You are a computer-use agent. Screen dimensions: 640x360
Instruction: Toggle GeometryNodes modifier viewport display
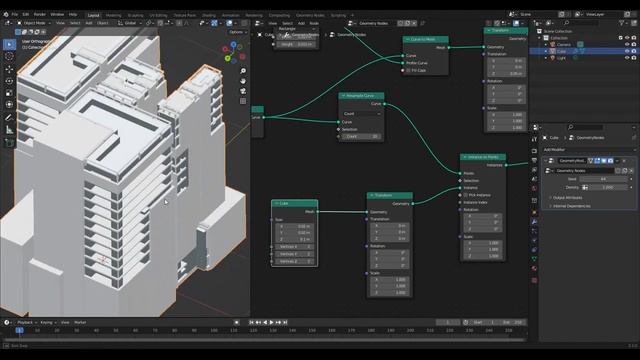[604, 161]
